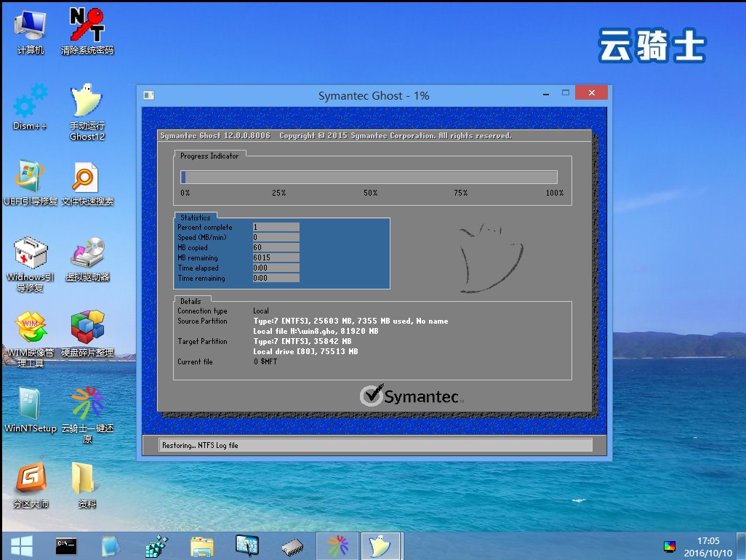Click the Symantec logo

[x=411, y=396]
